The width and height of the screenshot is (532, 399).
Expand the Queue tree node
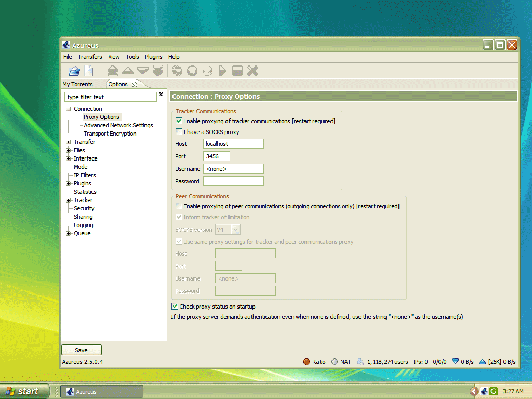click(x=68, y=233)
